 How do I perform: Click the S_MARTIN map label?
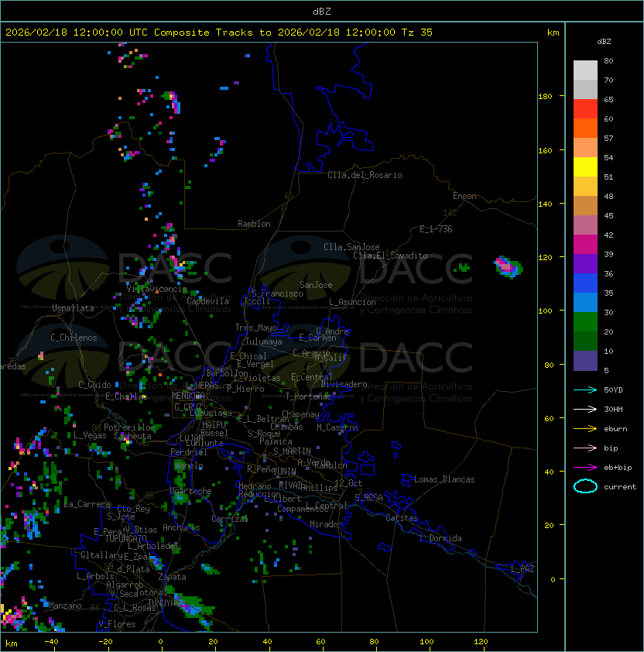[292, 451]
